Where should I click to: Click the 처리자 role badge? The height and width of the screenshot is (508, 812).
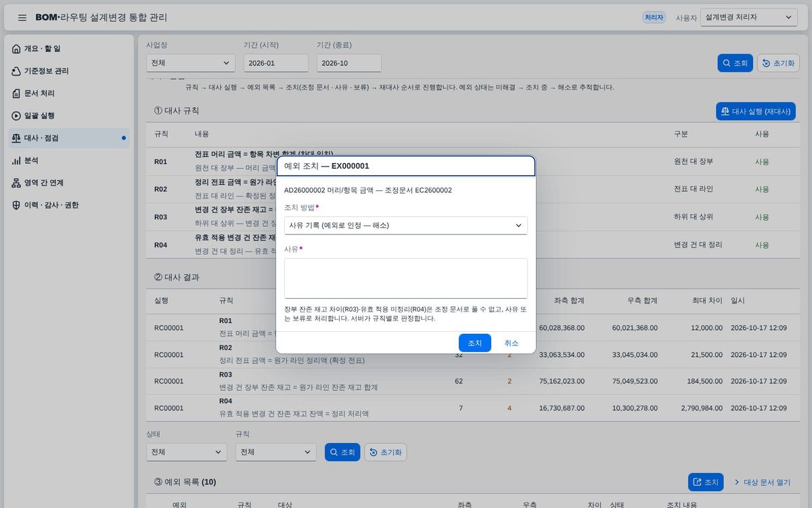click(x=654, y=18)
